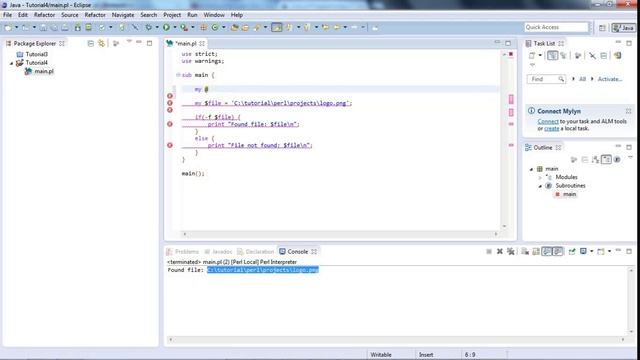Remove launch with the console X icon

500,251
